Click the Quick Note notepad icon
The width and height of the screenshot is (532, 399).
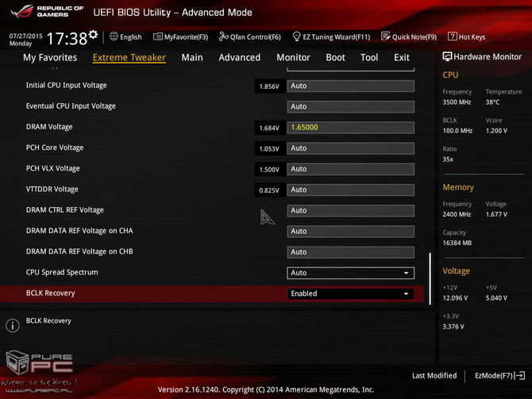tap(386, 36)
